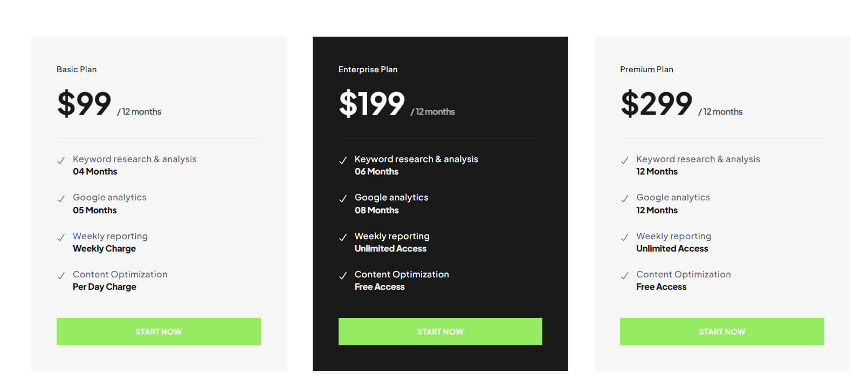Click the Basic Plan START NOW button
Image resolution: width=868 pixels, height=383 pixels.
click(x=159, y=331)
